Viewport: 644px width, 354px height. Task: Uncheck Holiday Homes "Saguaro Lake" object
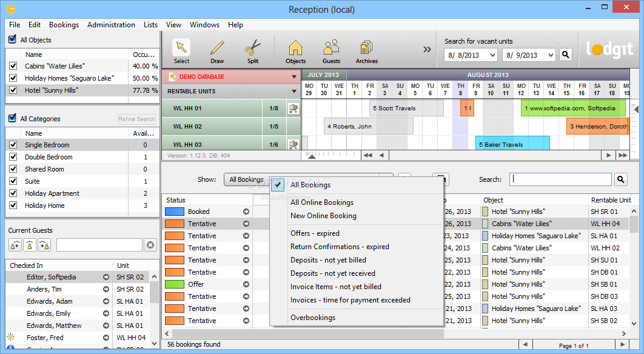coord(13,78)
